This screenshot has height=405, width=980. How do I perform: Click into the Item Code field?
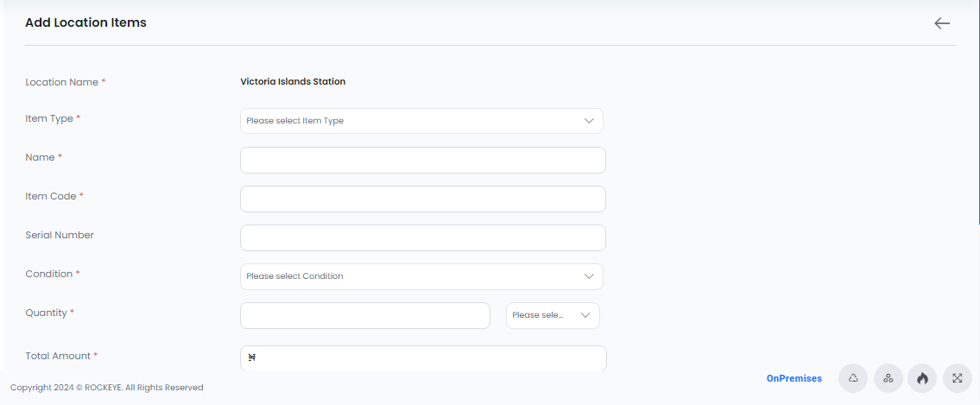(422, 199)
